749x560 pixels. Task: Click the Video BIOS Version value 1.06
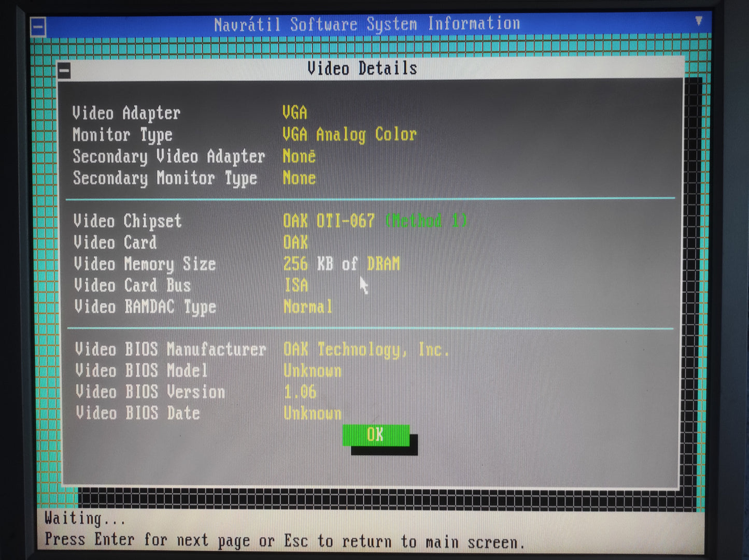click(x=300, y=392)
